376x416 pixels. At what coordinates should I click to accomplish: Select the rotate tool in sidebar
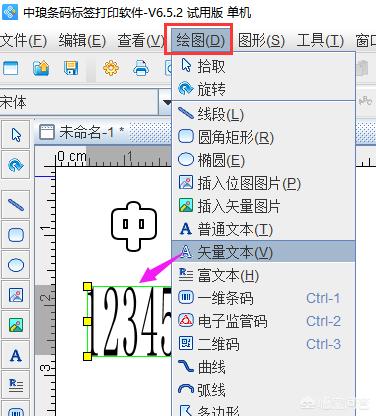[x=16, y=165]
